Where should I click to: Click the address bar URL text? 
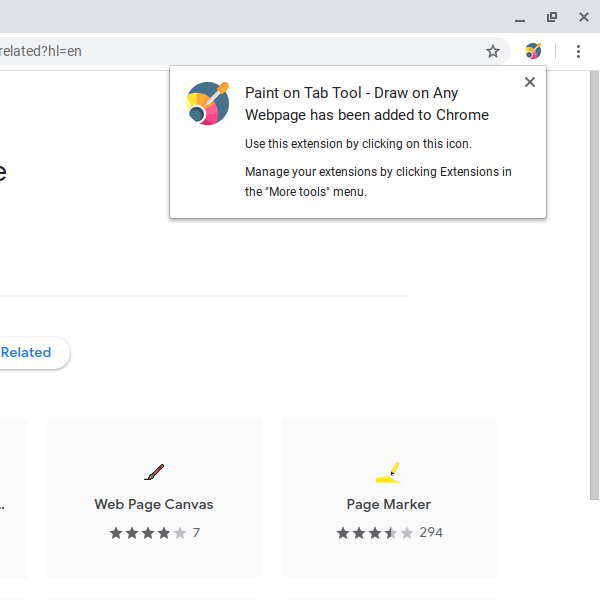coord(41,51)
